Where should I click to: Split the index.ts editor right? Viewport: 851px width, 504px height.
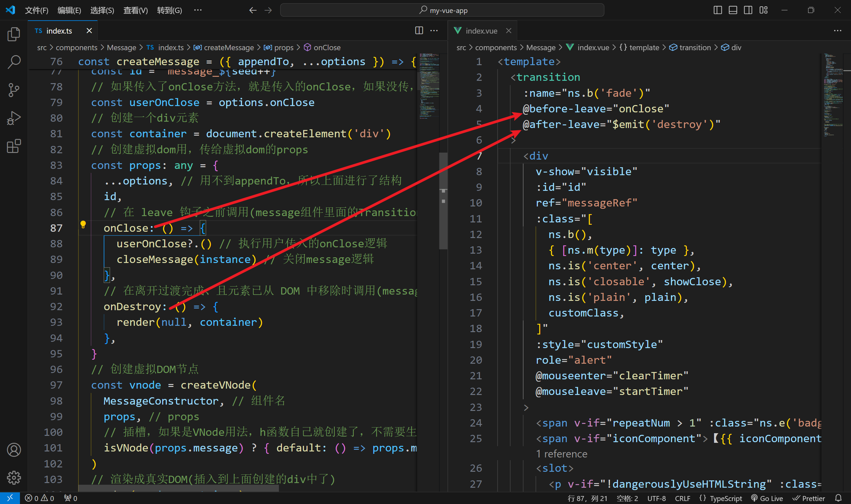pyautogui.click(x=419, y=31)
